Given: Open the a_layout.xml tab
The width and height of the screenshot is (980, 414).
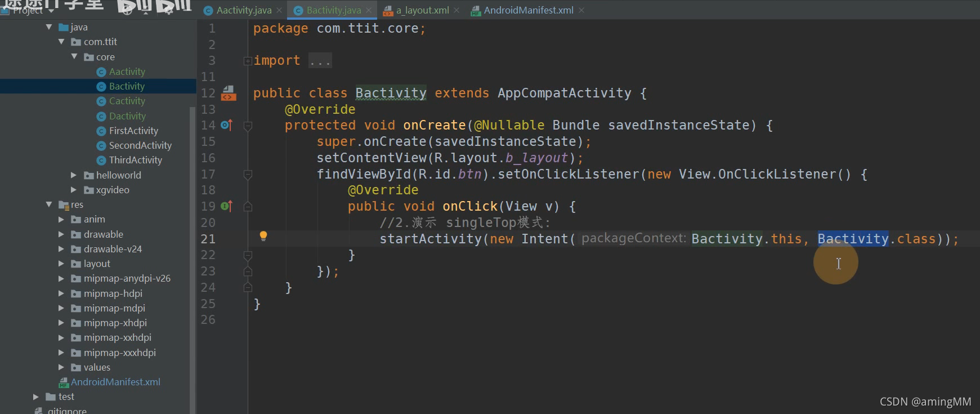Looking at the screenshot, I should coord(422,10).
